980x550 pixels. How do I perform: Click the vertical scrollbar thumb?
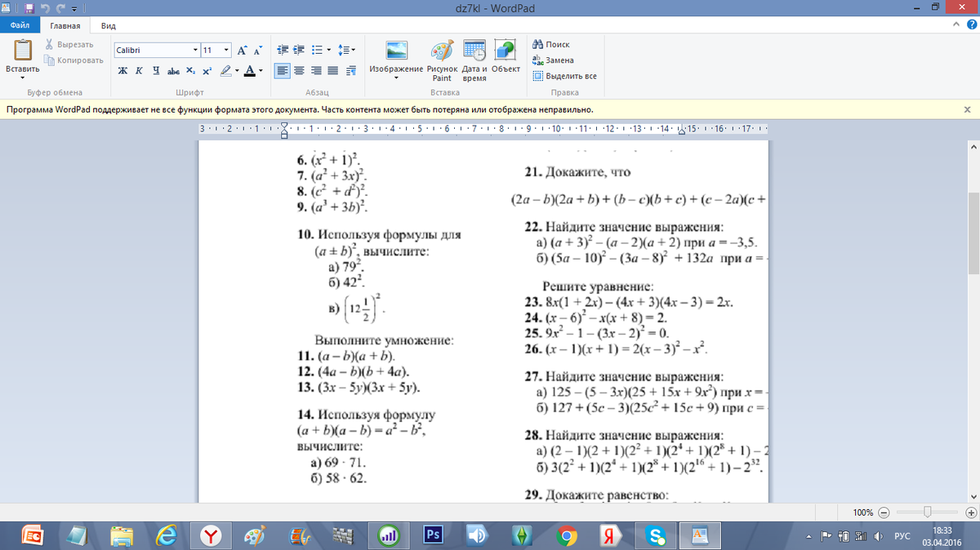coord(973,234)
